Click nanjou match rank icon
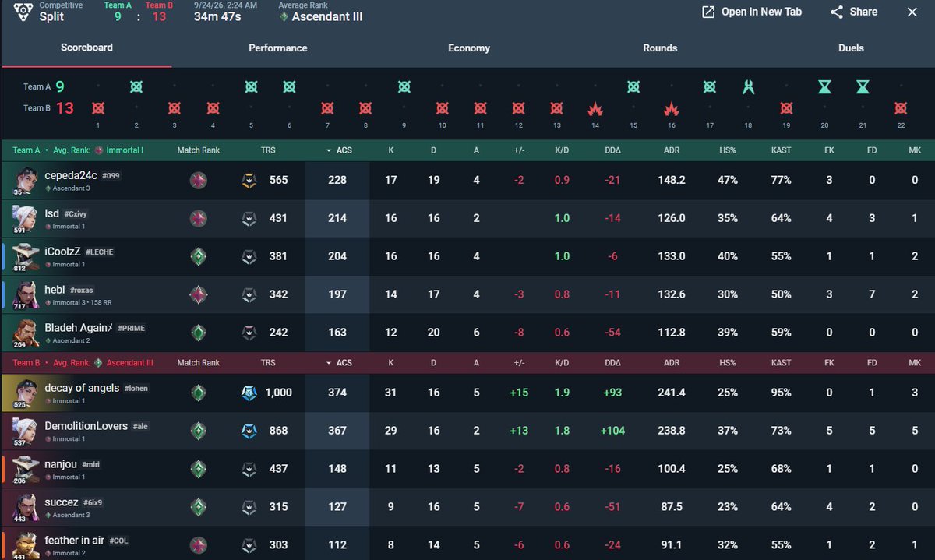Image resolution: width=935 pixels, height=560 pixels. (x=199, y=469)
